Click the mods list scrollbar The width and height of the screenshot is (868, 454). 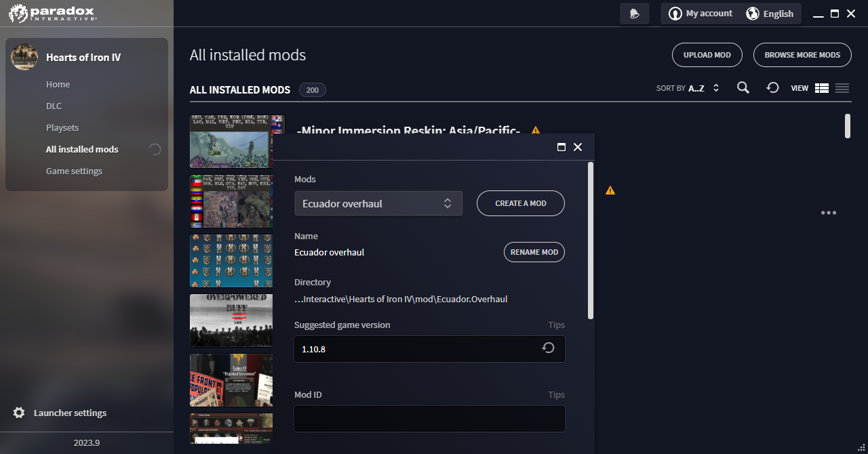pyautogui.click(x=848, y=126)
